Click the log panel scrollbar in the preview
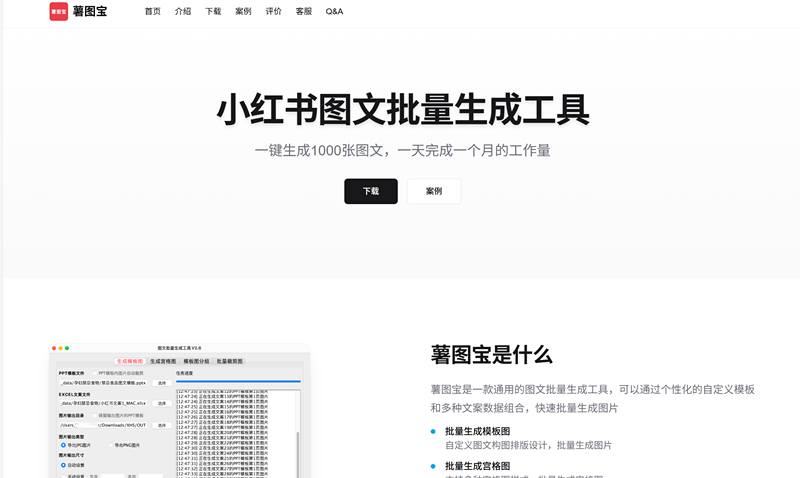 pyautogui.click(x=298, y=455)
